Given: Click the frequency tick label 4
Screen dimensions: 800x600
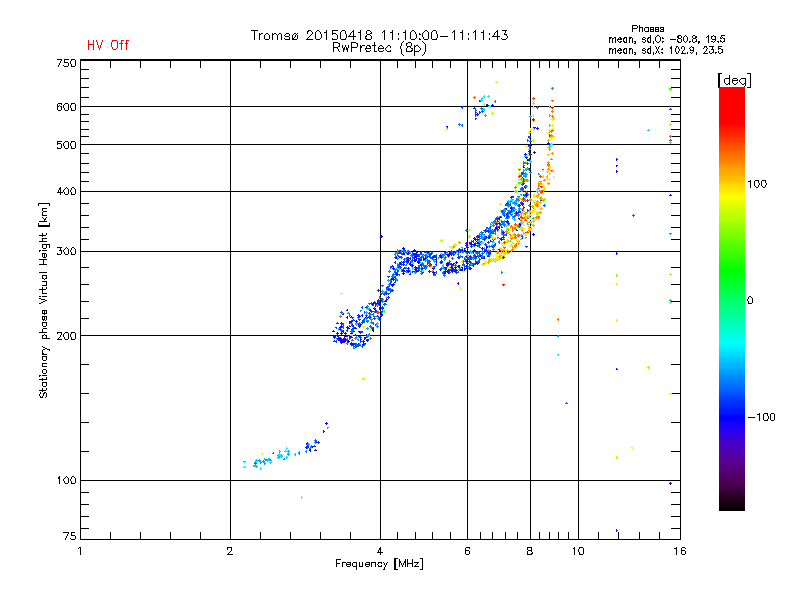Looking at the screenshot, I should tap(380, 551).
